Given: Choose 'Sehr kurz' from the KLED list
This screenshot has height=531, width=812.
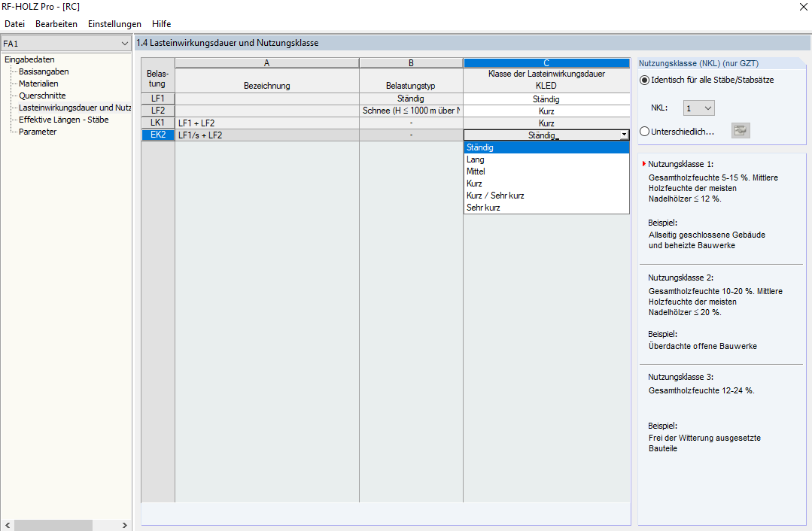Looking at the screenshot, I should tap(546, 207).
